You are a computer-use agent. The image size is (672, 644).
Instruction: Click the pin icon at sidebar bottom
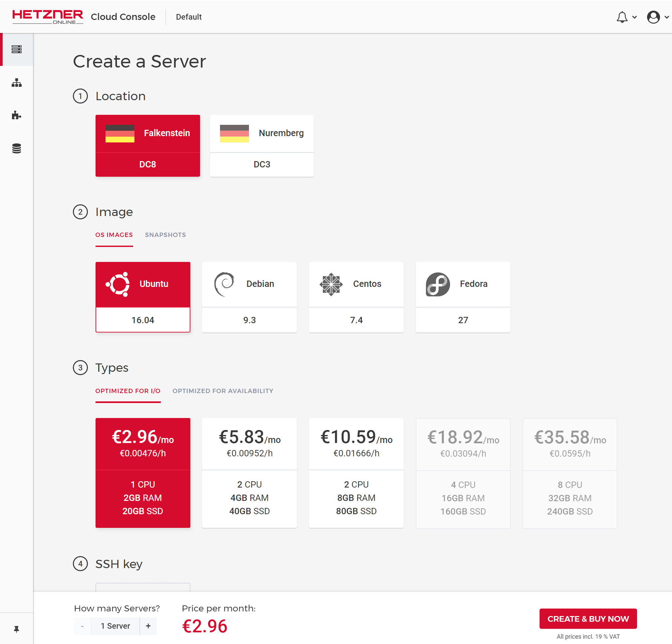pos(16,629)
